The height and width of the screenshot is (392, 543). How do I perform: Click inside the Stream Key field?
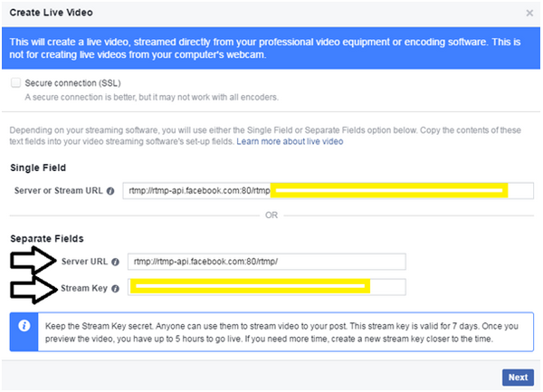(267, 287)
